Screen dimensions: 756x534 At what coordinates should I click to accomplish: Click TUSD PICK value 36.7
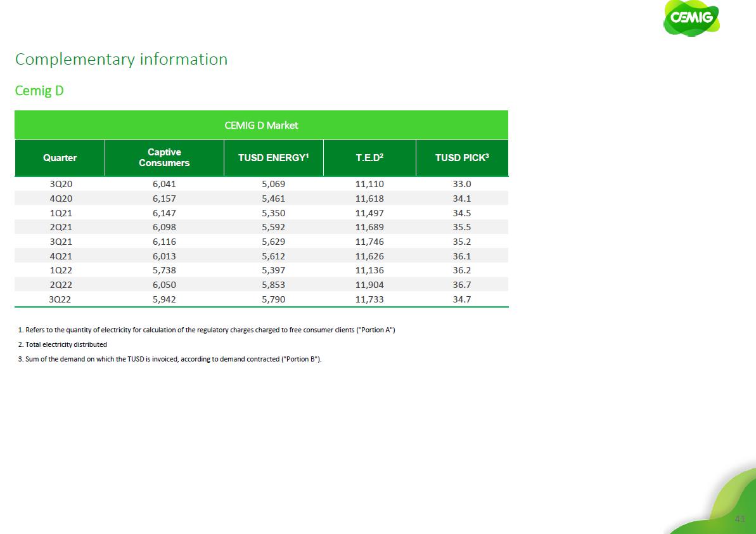462,285
